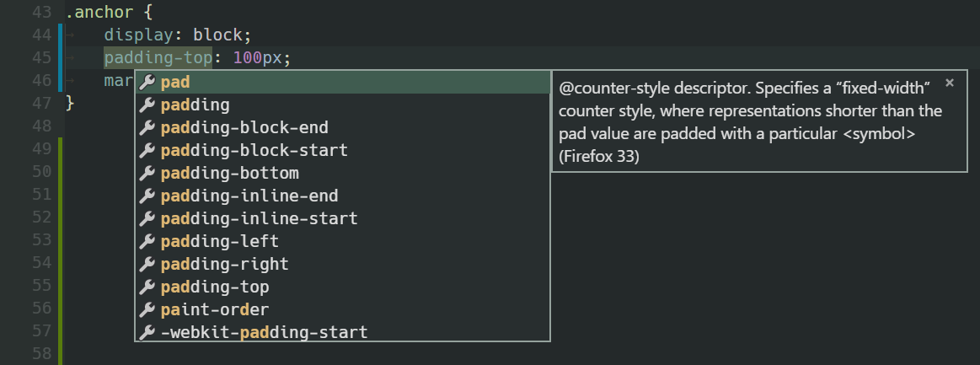The image size is (980, 365).
Task: Close the property description tooltip
Action: (950, 83)
